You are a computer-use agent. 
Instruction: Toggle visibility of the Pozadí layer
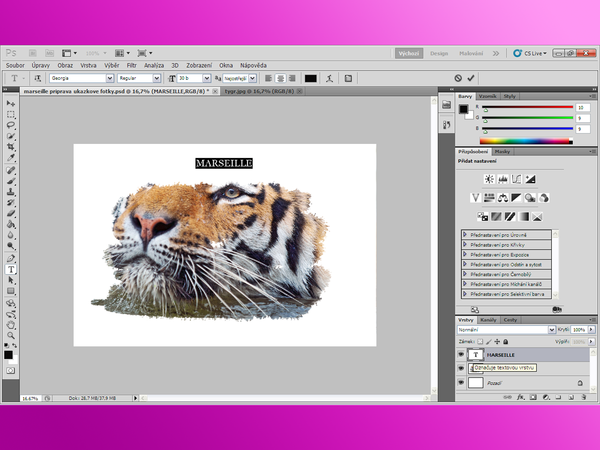461,382
